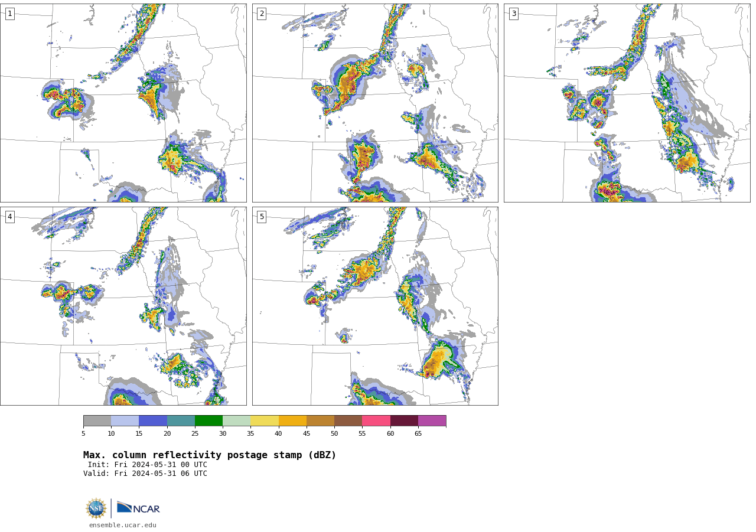Click the Init: Fri 2024-05-31 00 UTC text

tap(148, 465)
